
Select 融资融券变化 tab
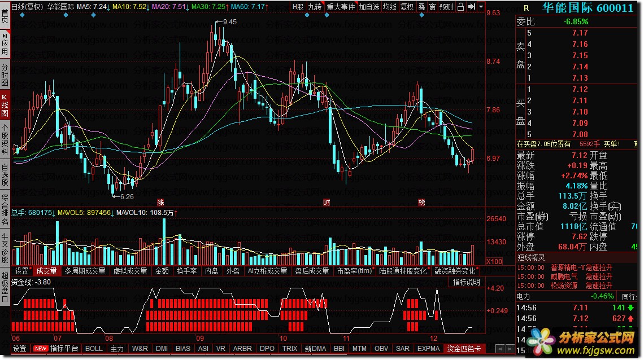coord(455,271)
